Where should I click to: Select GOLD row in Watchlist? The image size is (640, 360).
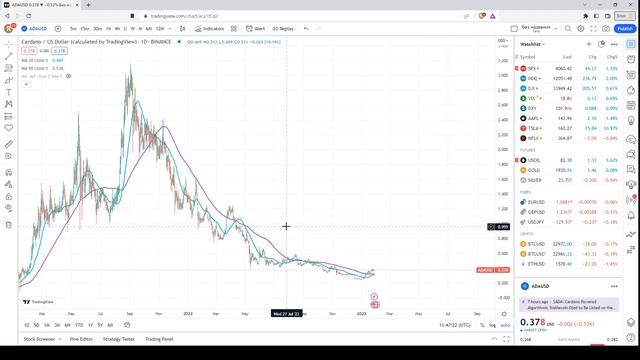(569, 170)
